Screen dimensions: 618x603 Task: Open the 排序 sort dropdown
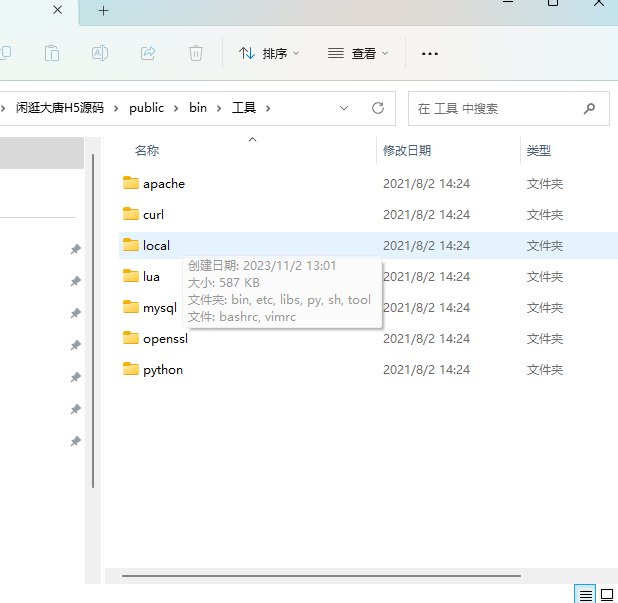(269, 53)
